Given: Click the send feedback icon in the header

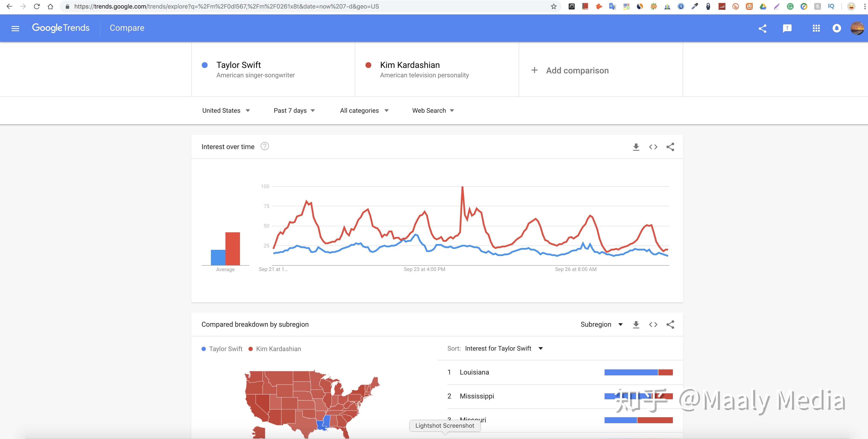Looking at the screenshot, I should [x=788, y=28].
